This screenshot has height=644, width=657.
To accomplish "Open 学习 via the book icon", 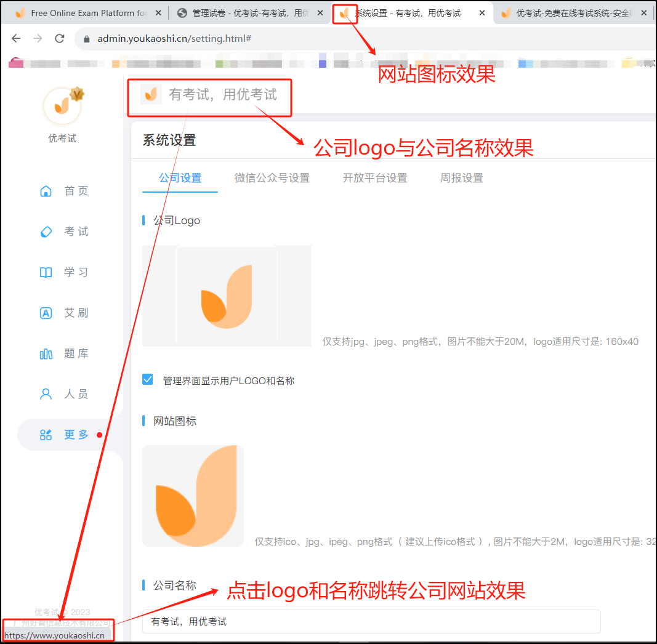I will (46, 272).
